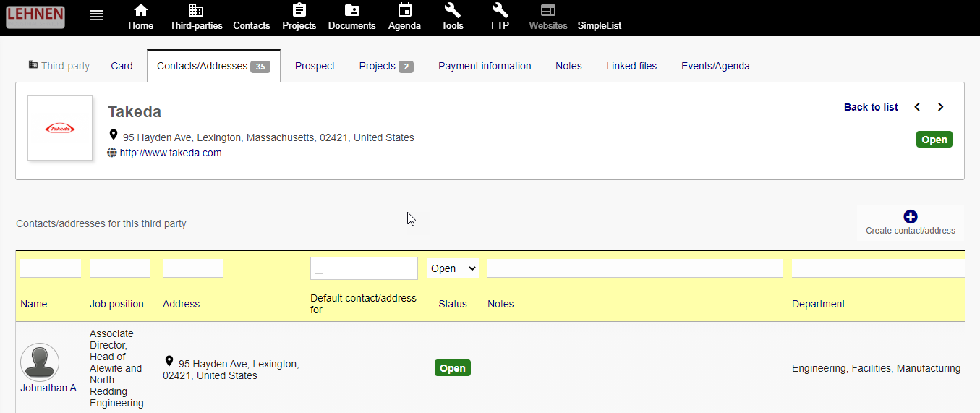
Task: Click the Address filter field
Action: [x=193, y=268]
